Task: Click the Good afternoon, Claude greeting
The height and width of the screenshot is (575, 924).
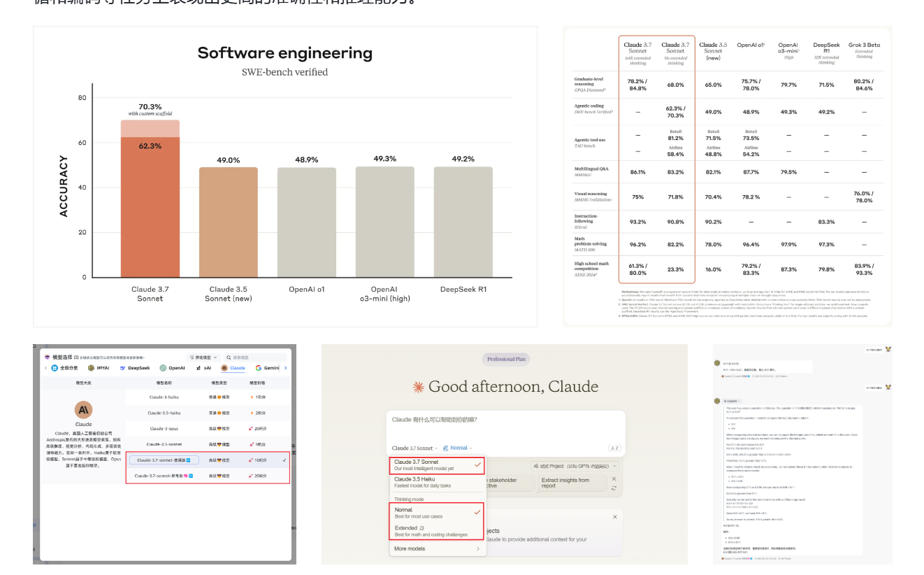Action: [x=513, y=387]
